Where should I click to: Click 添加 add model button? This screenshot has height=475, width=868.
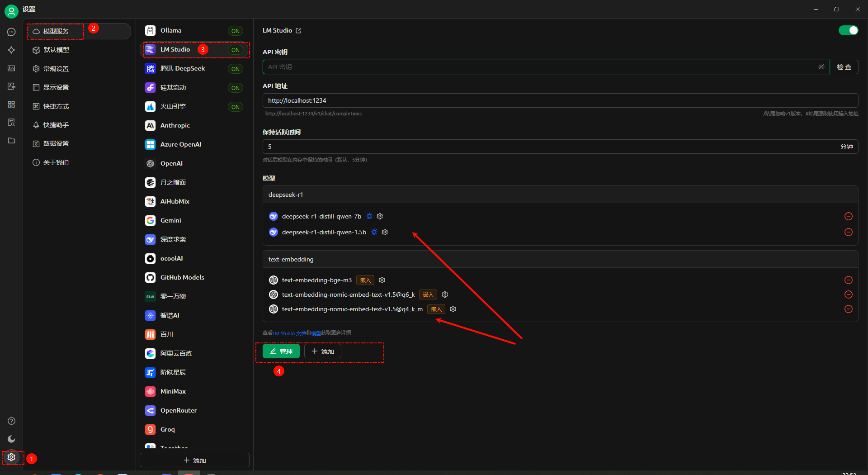pos(323,351)
